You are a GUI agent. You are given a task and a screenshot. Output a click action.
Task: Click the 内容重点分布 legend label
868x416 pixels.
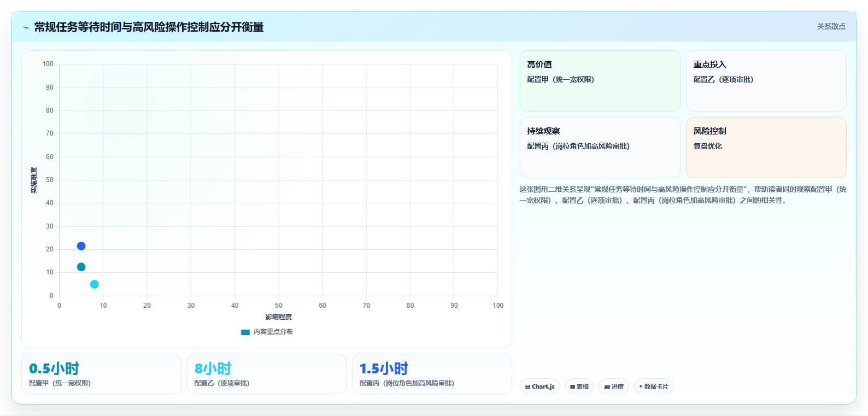click(x=273, y=332)
